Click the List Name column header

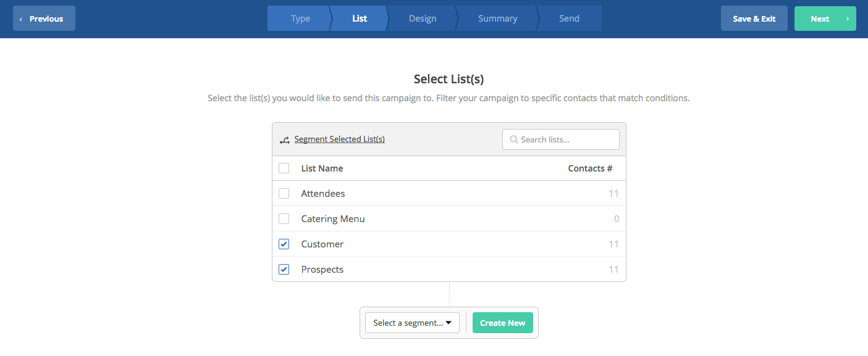[x=322, y=168]
